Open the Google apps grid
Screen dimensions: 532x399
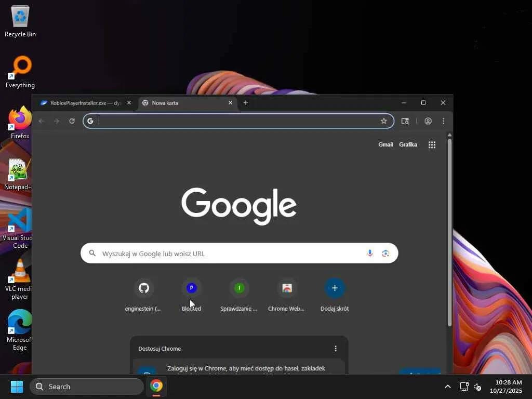[x=432, y=145]
